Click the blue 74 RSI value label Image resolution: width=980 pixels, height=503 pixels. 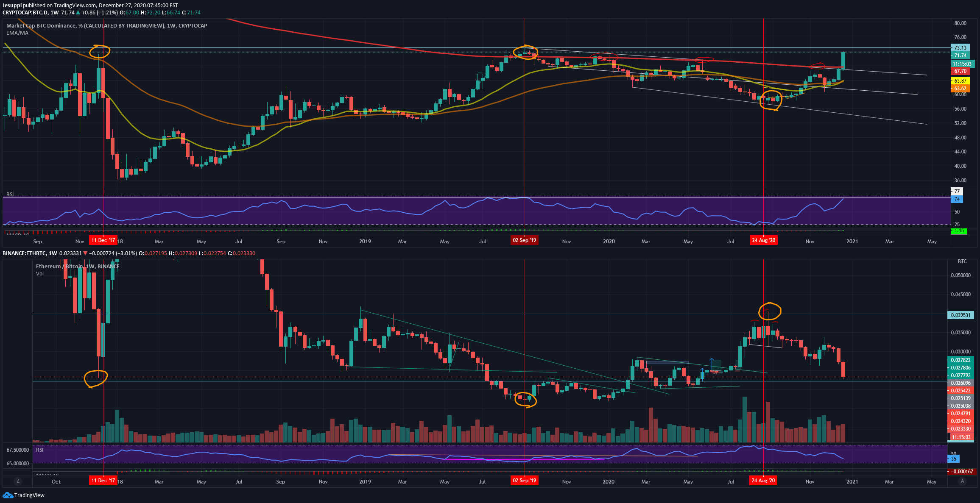957,199
